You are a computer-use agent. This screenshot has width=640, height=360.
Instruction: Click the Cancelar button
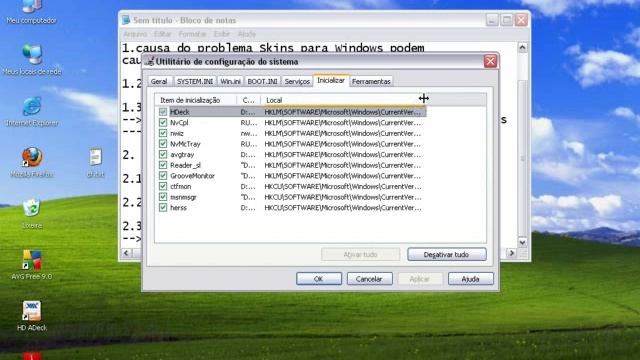[369, 279]
